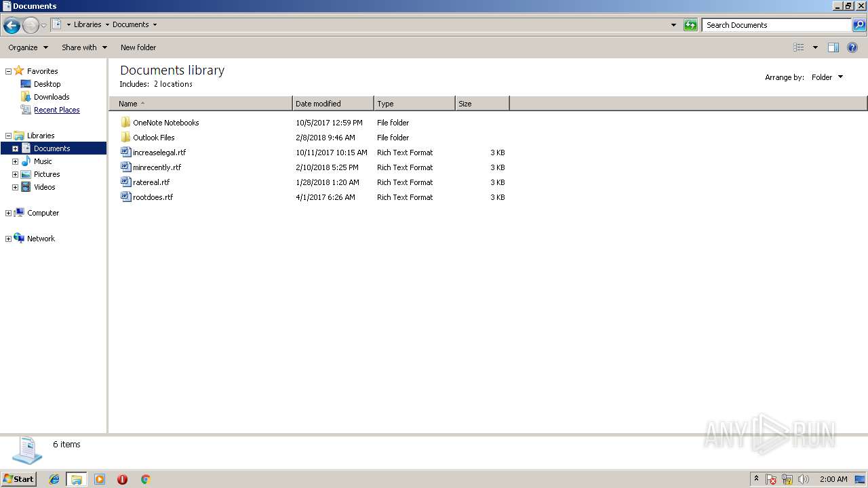Launch Windows Media Player from taskbar
Screen dimensions: 868x488
100,479
